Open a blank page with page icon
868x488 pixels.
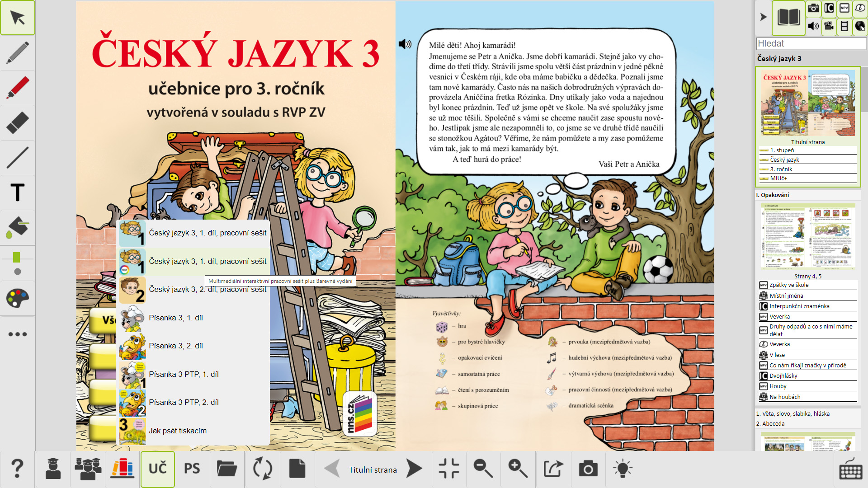pyautogui.click(x=297, y=469)
